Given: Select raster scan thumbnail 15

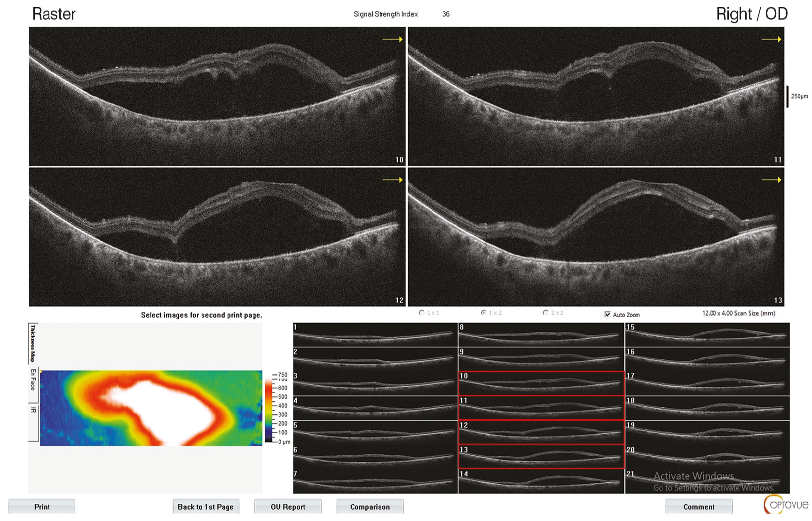Looking at the screenshot, I should tap(707, 334).
